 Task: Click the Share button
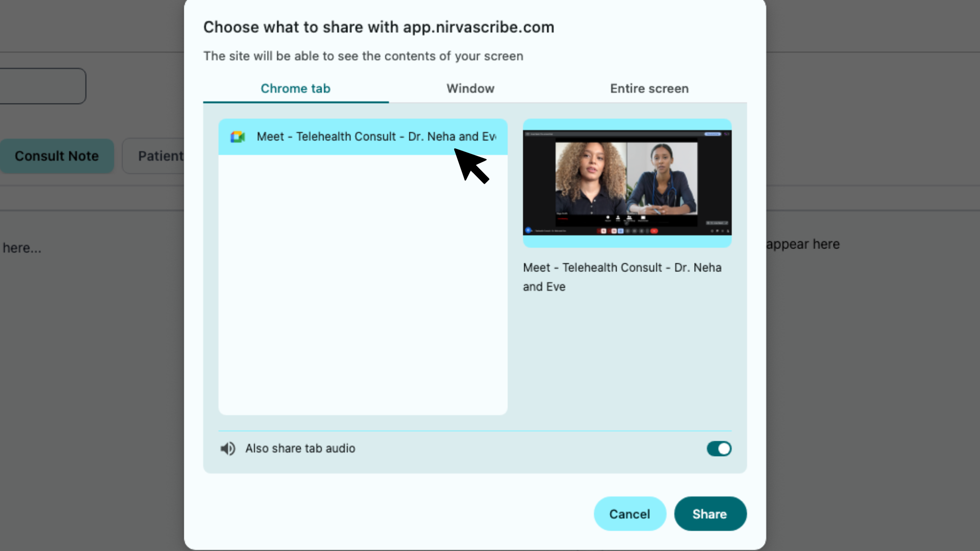710,514
